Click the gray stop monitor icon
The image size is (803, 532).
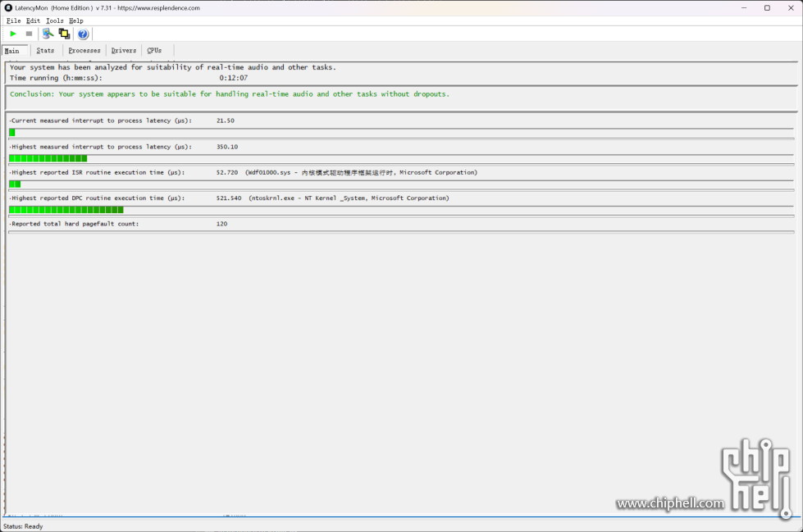coord(30,34)
